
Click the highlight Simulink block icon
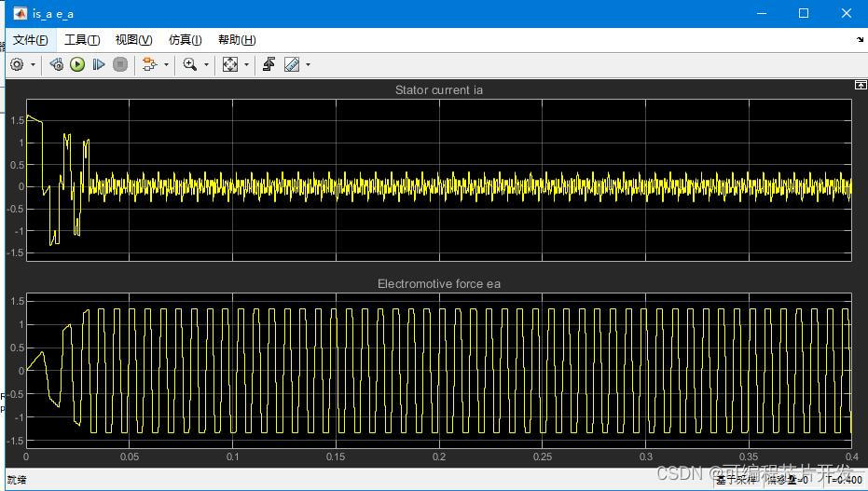point(149,64)
